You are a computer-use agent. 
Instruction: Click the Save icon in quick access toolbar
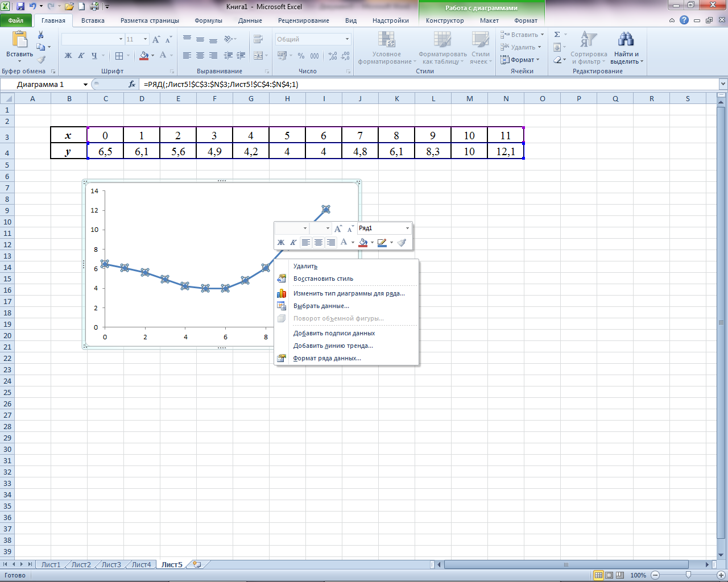point(20,7)
